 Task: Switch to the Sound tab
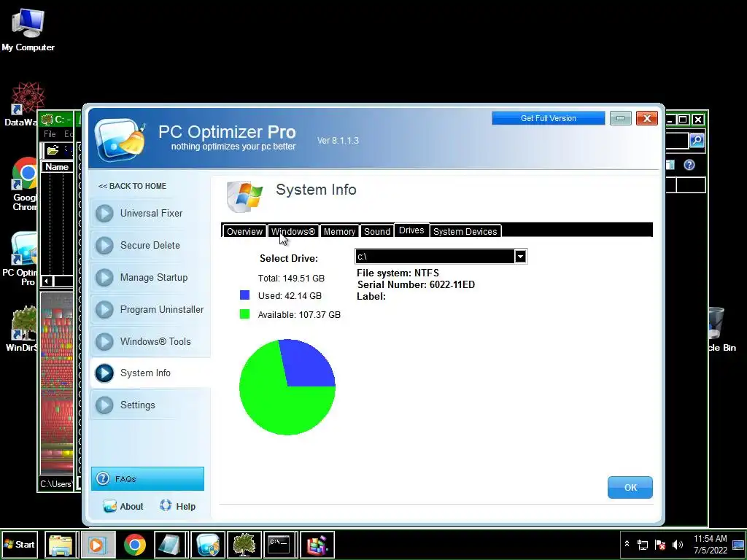point(377,231)
